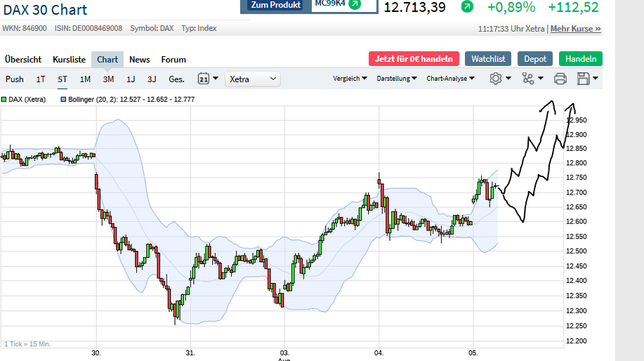
Task: Switch chart timeframe to 1T
Action: (x=41, y=79)
